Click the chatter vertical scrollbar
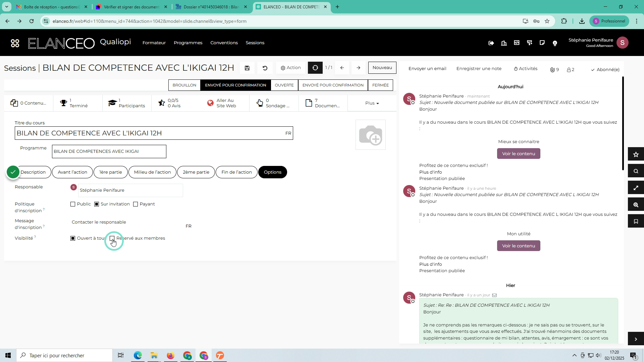Viewport: 644px width, 362px height. coord(623,123)
